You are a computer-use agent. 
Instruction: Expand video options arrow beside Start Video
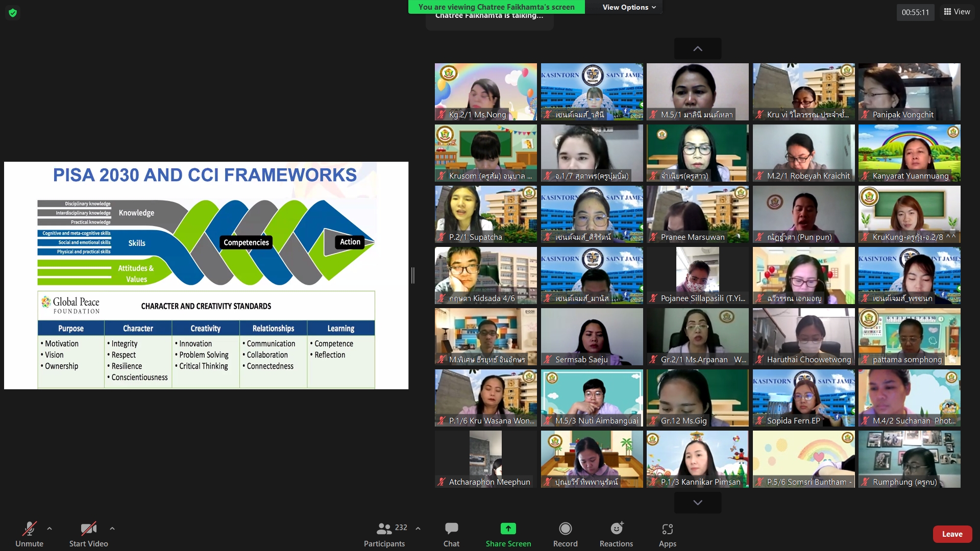[112, 529]
